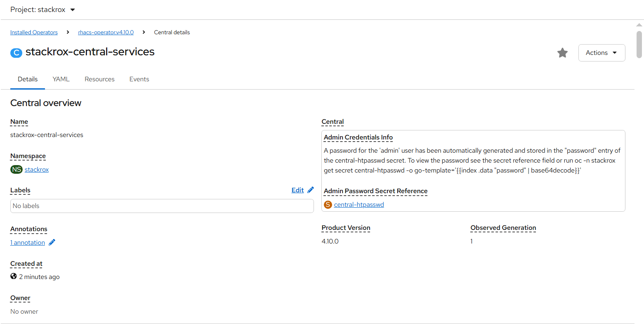Expand the Actions dropdown menu
This screenshot has width=644, height=324.
pyautogui.click(x=602, y=53)
